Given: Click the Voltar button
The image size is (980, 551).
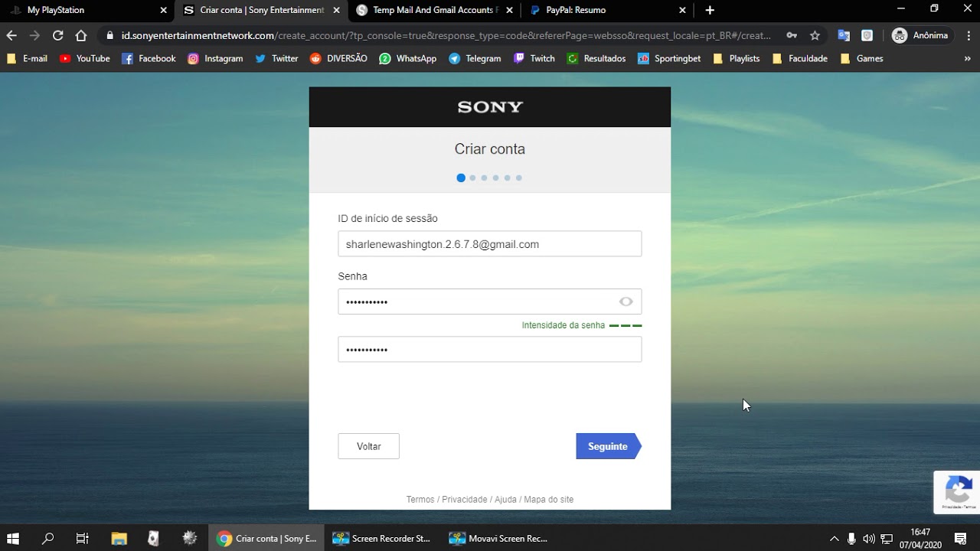Looking at the screenshot, I should [368, 446].
